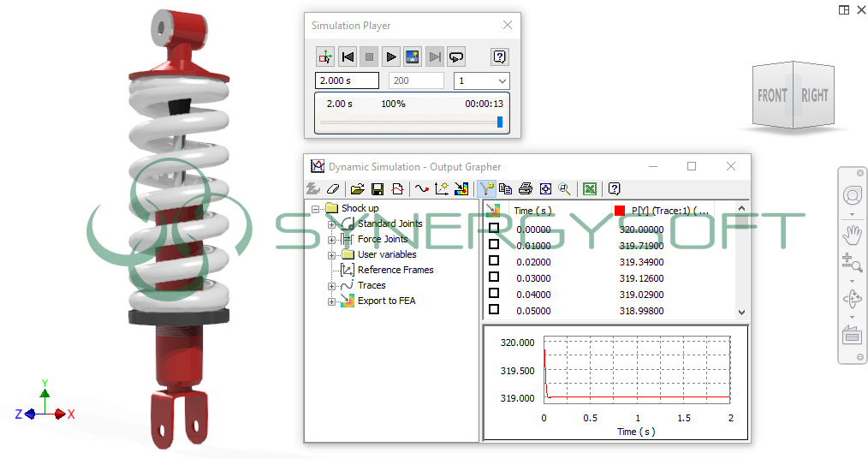
Task: Tick the checkbox for time 0.02000
Action: pos(494,260)
